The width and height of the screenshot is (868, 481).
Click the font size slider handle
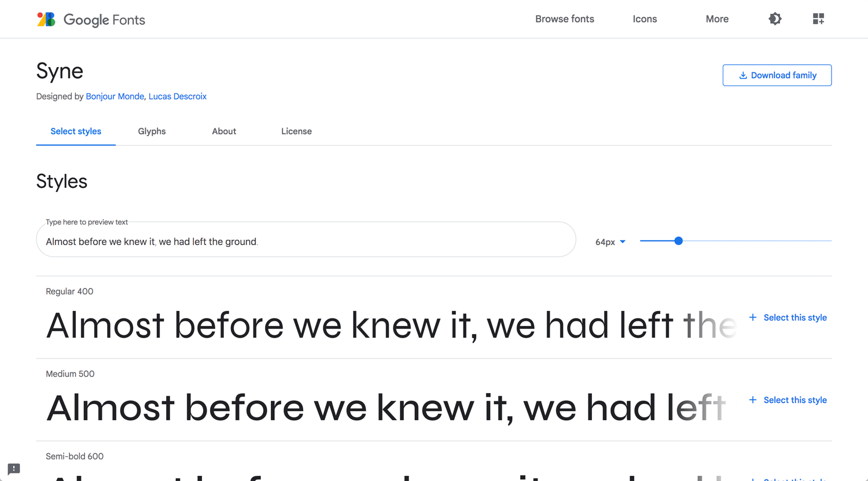(x=679, y=240)
